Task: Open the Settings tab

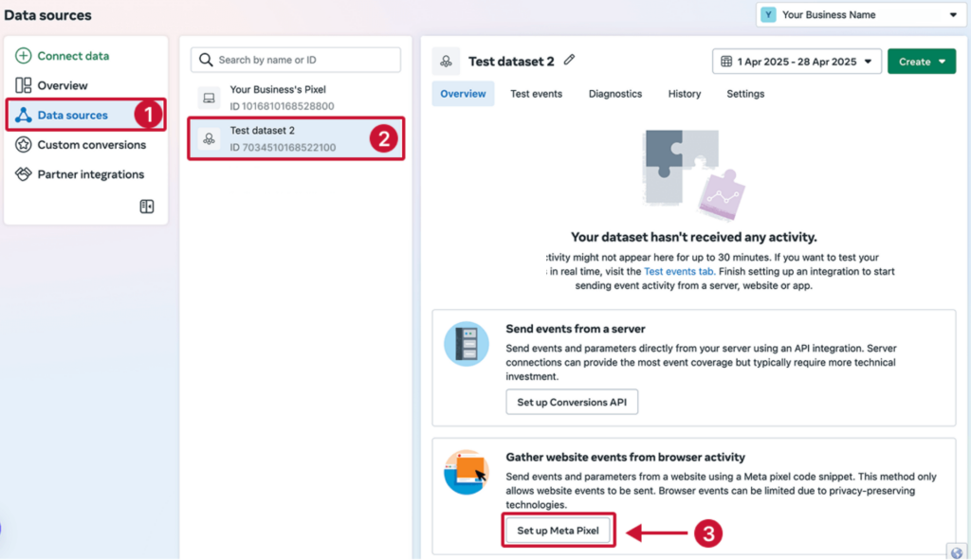Action: (x=745, y=94)
